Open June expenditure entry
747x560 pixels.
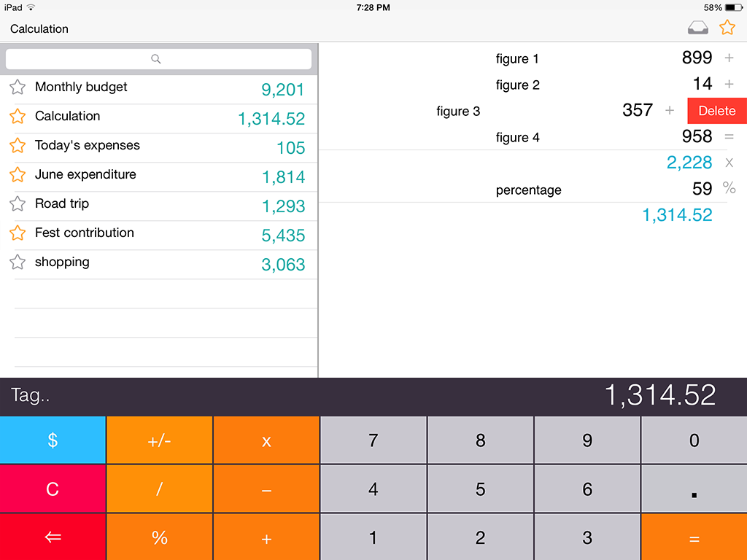click(x=158, y=176)
